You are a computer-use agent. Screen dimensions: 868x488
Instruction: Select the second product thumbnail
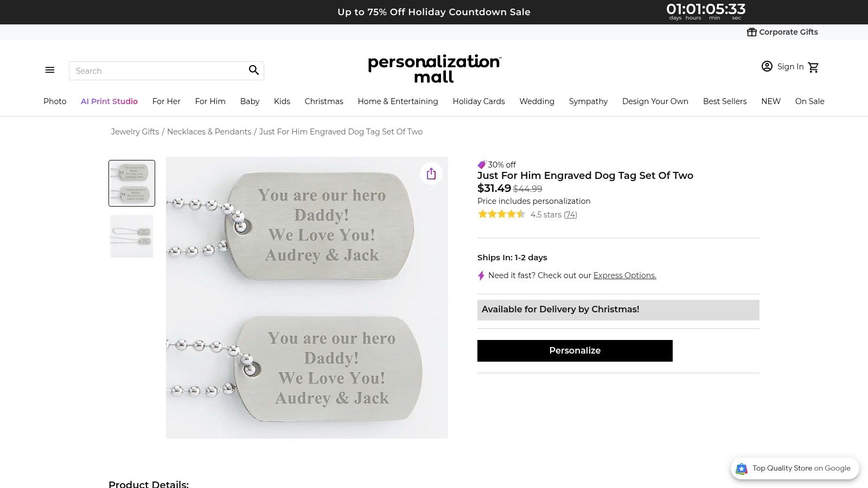[131, 236]
